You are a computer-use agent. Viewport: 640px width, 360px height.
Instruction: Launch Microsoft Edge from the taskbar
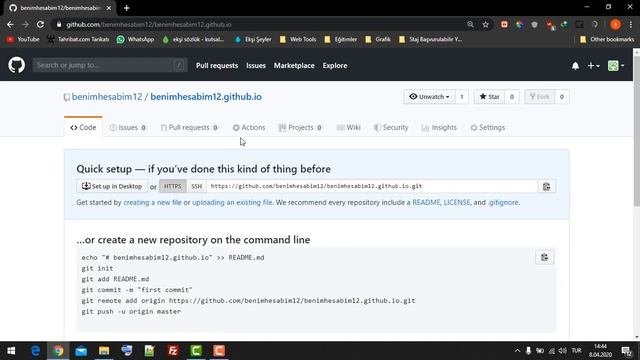click(36, 351)
